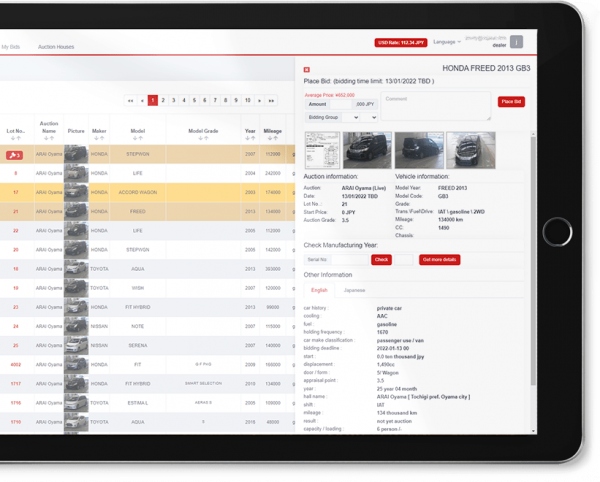Sort Model column descending with down arrow
Screen dimensions: 600x482
(x=135, y=138)
